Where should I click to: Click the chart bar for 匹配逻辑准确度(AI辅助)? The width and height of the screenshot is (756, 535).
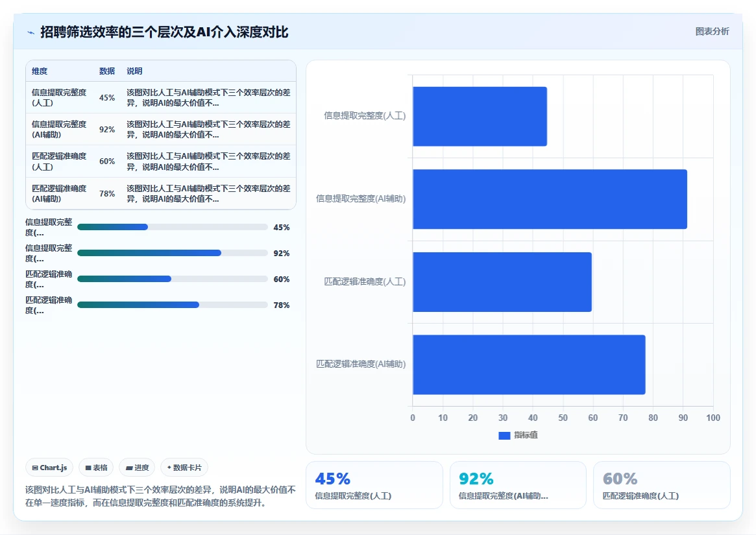click(529, 364)
